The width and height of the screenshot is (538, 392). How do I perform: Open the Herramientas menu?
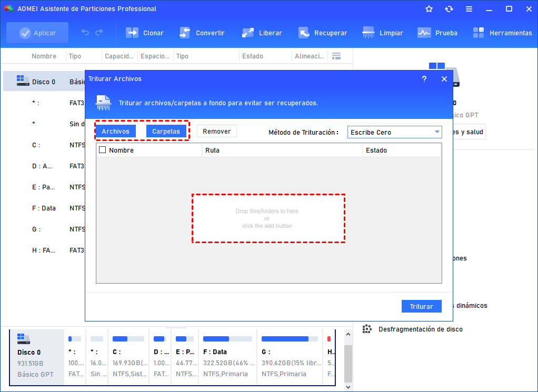(x=479, y=33)
